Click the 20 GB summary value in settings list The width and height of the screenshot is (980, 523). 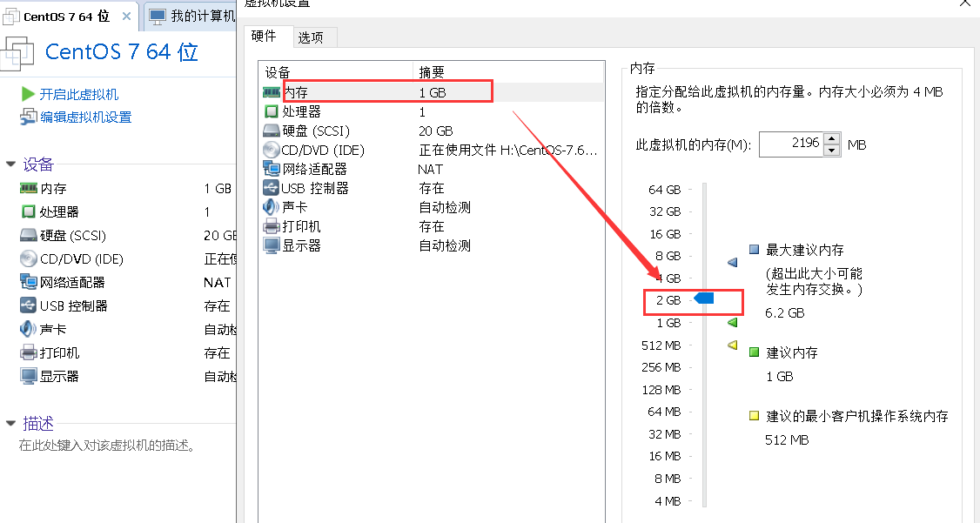436,131
